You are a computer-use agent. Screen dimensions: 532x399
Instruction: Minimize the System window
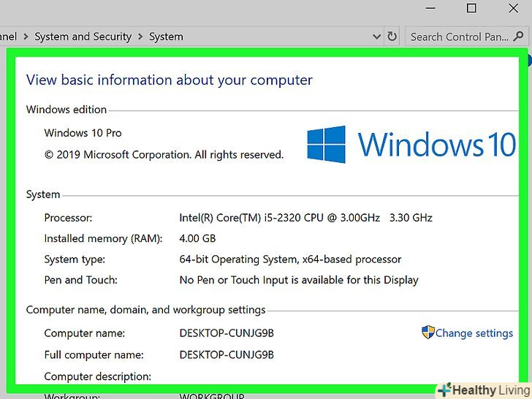[x=430, y=8]
